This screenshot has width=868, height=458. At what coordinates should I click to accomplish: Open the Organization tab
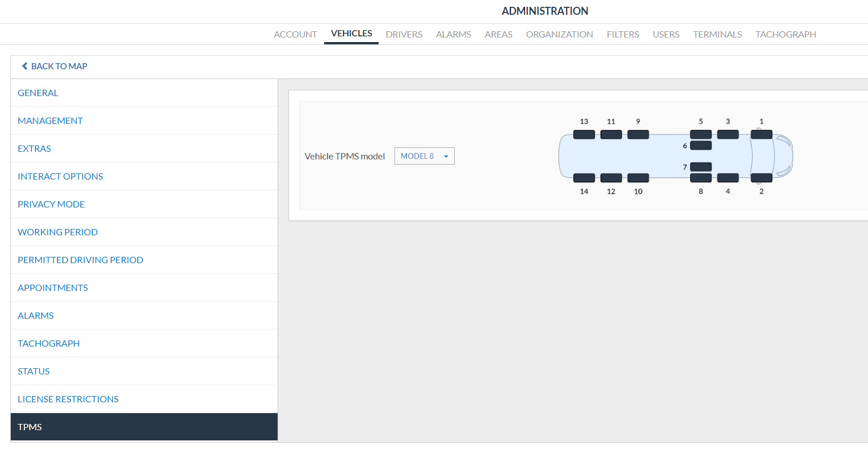(x=559, y=35)
